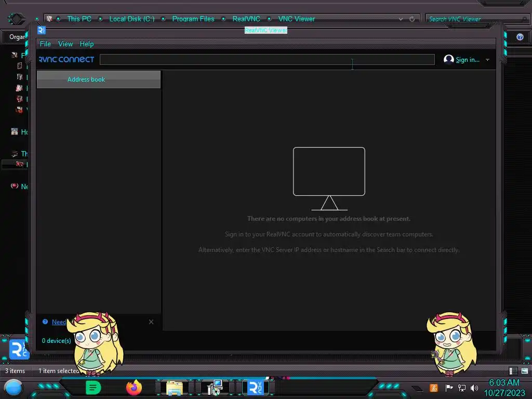Click the clock showing 6:03 AM

(x=504, y=383)
